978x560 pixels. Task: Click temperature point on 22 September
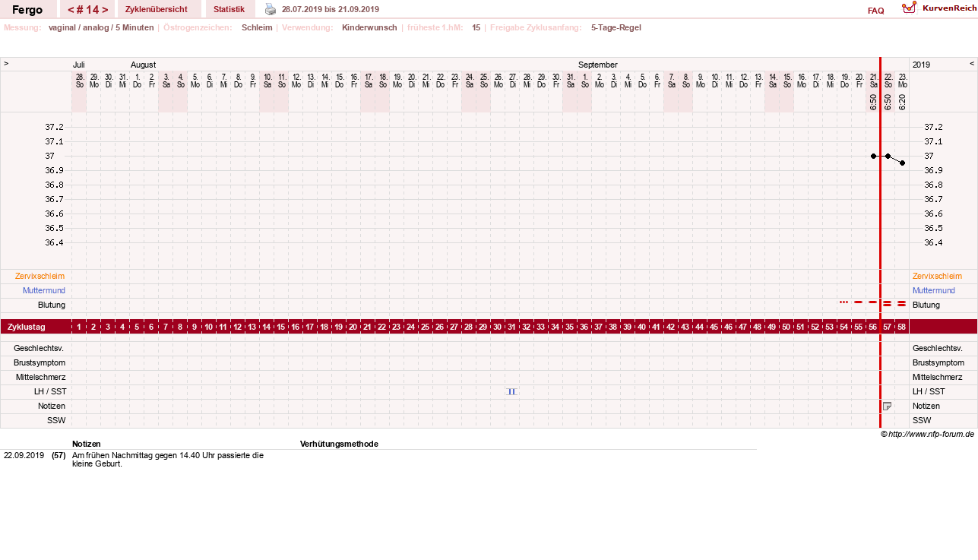[888, 156]
